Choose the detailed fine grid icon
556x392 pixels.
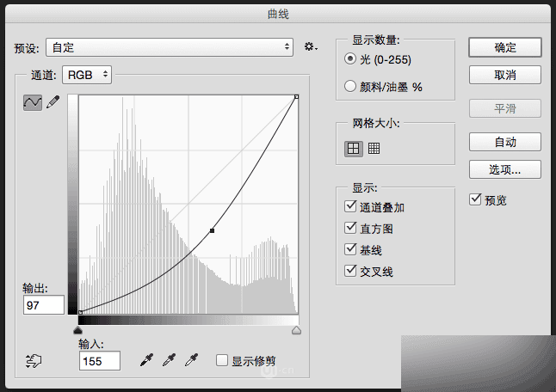click(374, 149)
